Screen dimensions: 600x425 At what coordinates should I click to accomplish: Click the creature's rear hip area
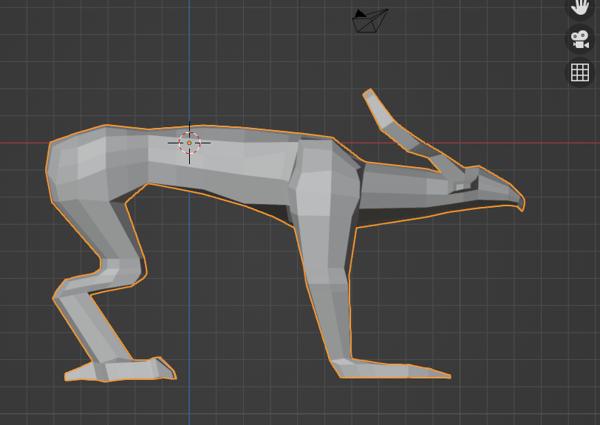click(80, 165)
